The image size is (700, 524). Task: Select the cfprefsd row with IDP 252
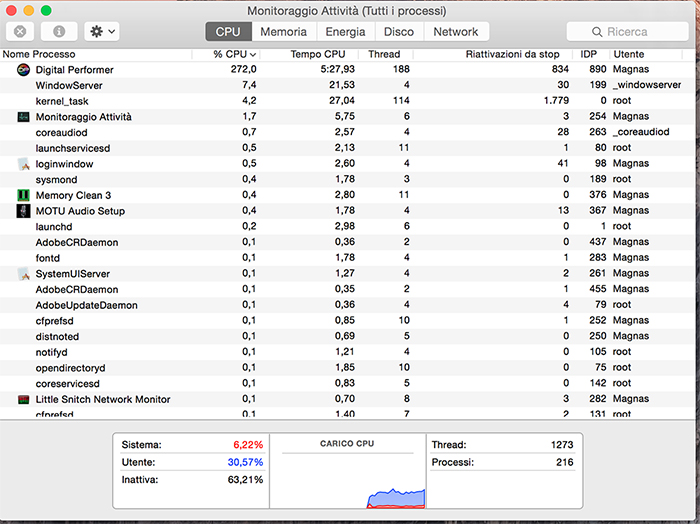pyautogui.click(x=347, y=321)
